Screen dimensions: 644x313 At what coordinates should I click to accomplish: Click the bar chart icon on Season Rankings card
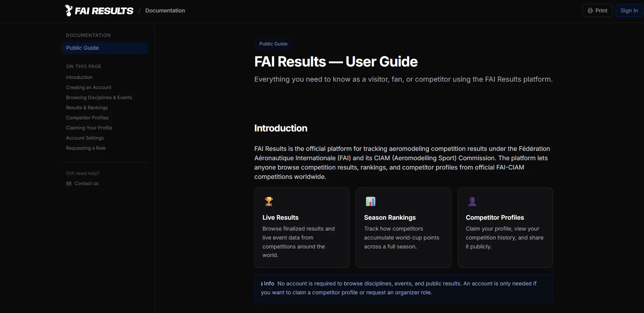tap(371, 201)
